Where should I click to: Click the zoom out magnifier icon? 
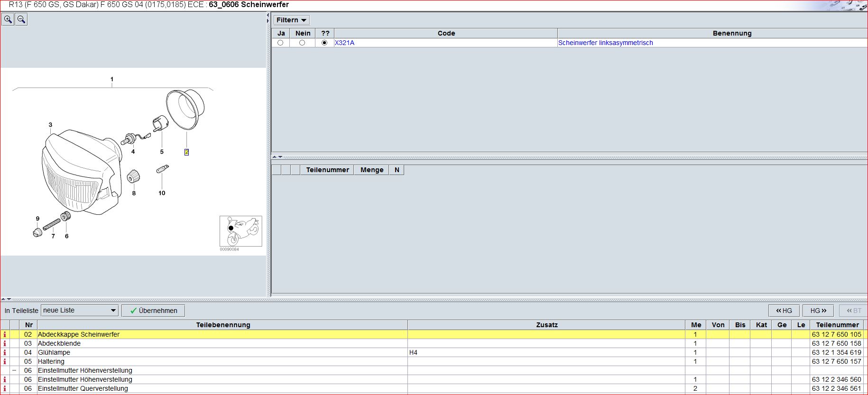pyautogui.click(x=21, y=19)
